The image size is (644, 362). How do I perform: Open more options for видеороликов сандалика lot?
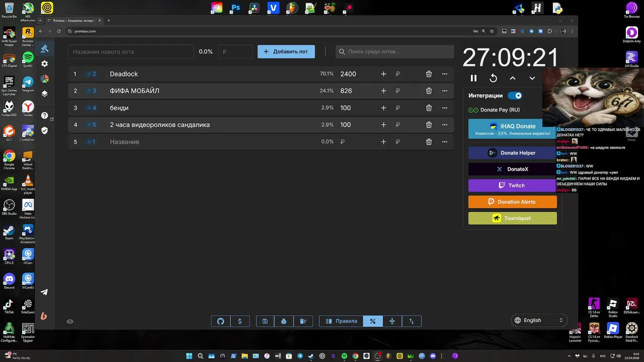click(445, 125)
